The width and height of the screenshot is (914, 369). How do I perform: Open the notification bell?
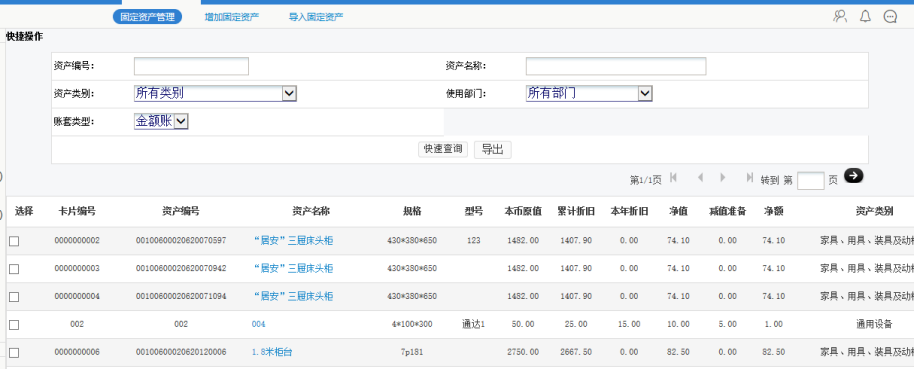[x=866, y=17]
